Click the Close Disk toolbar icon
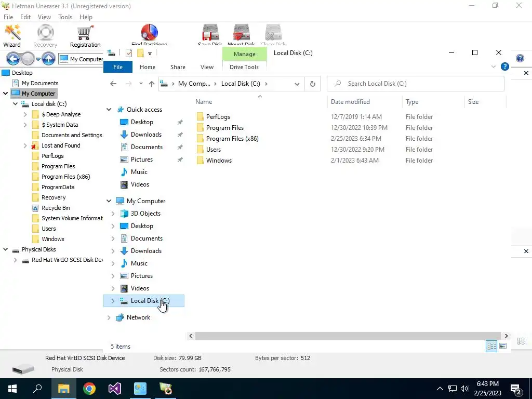532x399 pixels. point(273,35)
